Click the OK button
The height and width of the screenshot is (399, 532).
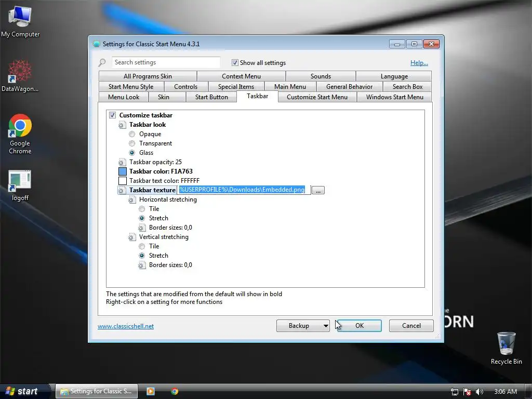360,326
